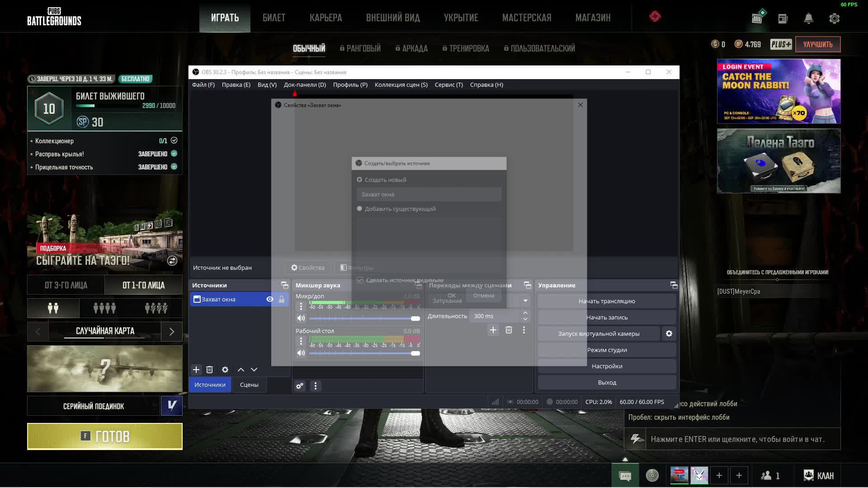Open РАНГОВЫЙ mode tab

tap(360, 48)
